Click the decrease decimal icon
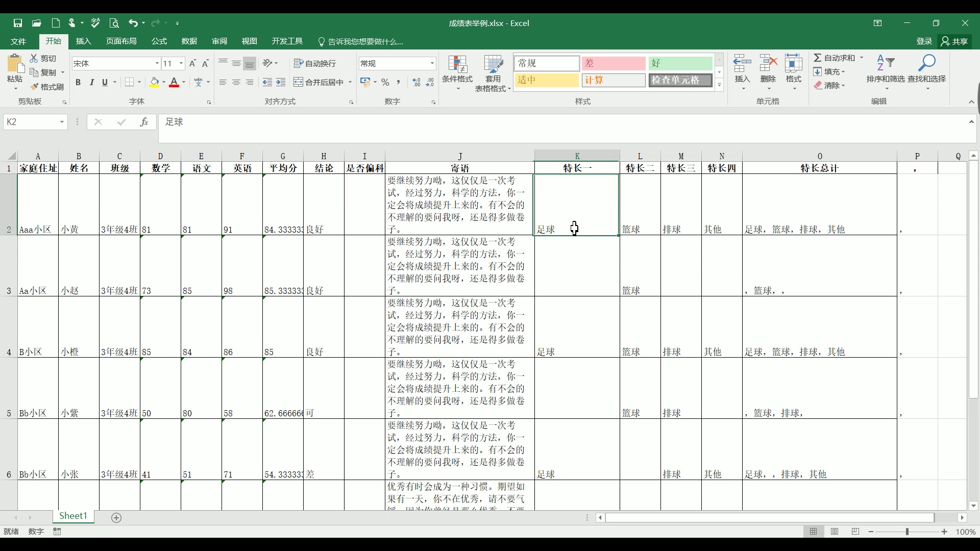The height and width of the screenshot is (551, 980). coord(430,82)
